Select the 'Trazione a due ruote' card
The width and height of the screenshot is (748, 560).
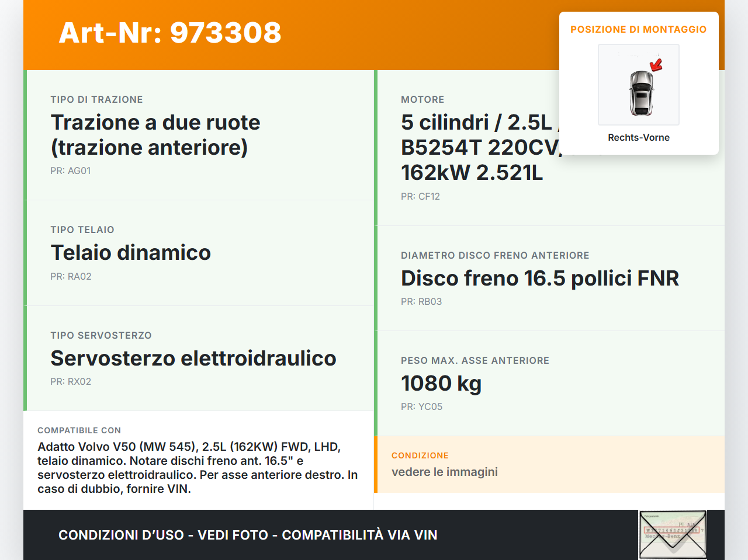[x=155, y=135]
